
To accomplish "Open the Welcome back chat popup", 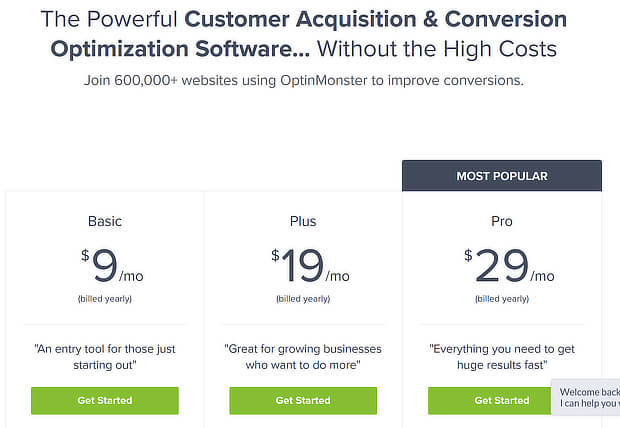I will [x=586, y=398].
